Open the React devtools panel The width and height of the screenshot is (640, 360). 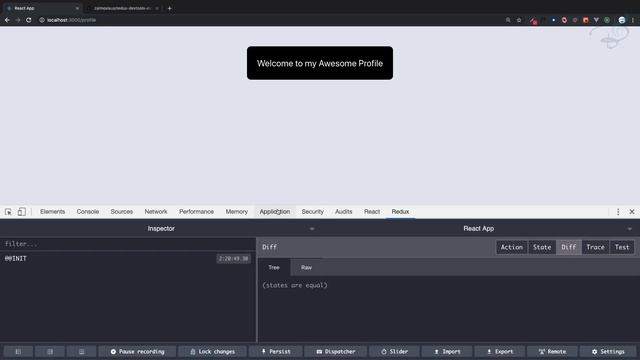point(372,211)
